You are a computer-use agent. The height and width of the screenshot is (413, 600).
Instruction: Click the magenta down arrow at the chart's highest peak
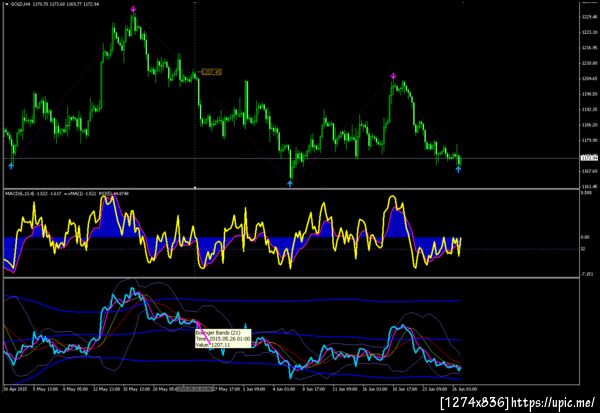tap(133, 9)
